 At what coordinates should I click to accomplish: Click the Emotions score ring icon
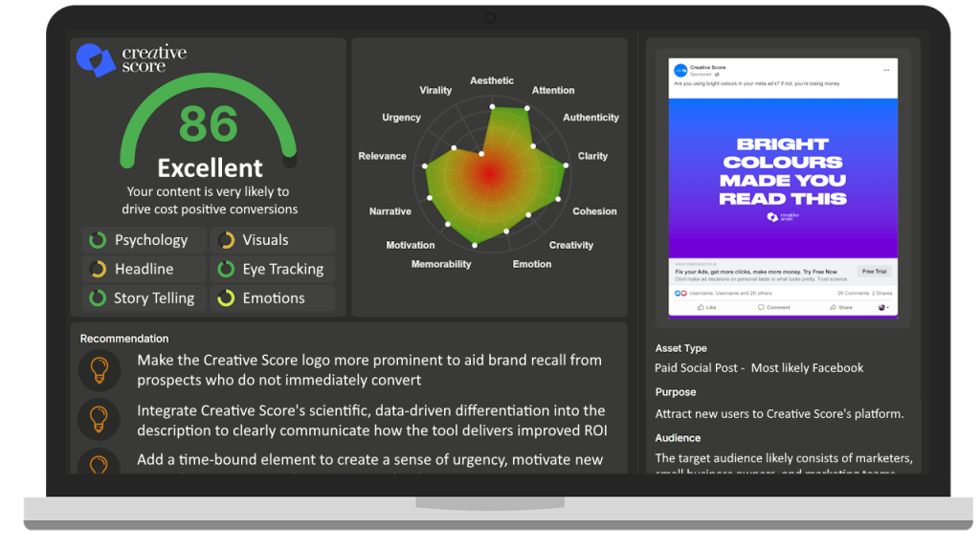(226, 298)
